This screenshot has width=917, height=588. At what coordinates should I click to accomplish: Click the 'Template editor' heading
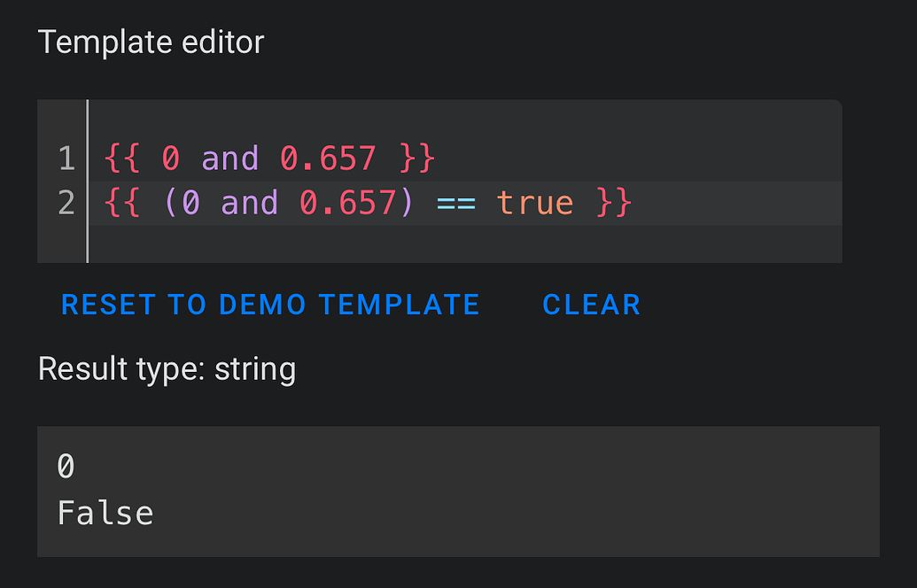coord(151,42)
